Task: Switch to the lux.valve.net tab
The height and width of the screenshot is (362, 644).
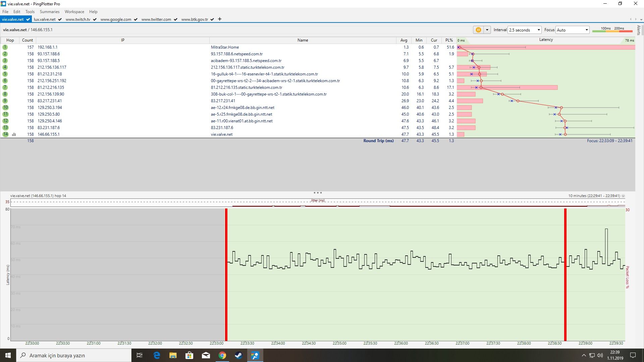Action: click(x=45, y=19)
